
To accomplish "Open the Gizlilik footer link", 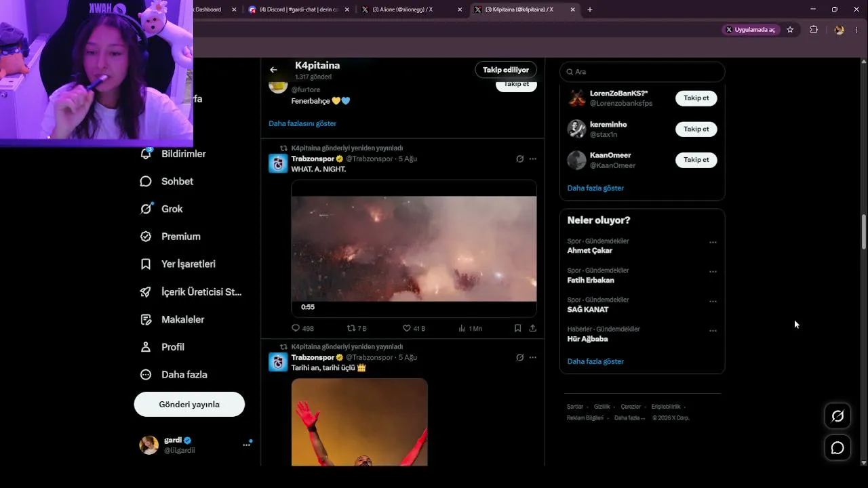I will (x=602, y=407).
